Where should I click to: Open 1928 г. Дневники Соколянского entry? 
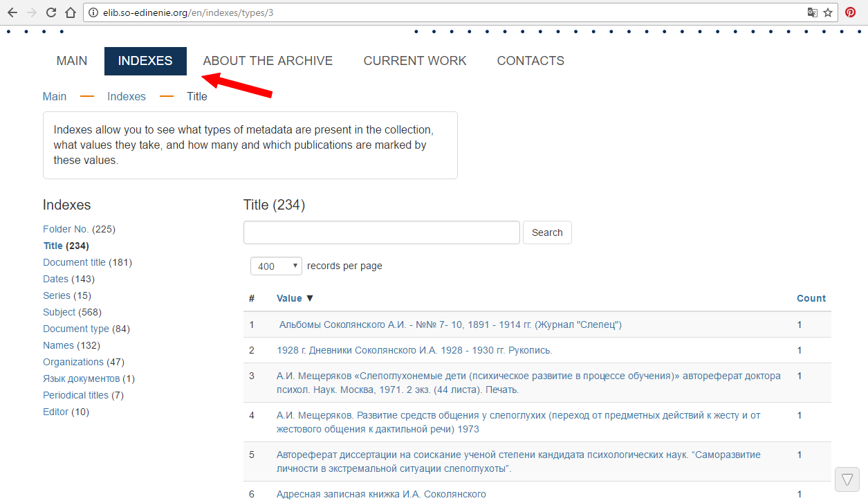point(414,350)
